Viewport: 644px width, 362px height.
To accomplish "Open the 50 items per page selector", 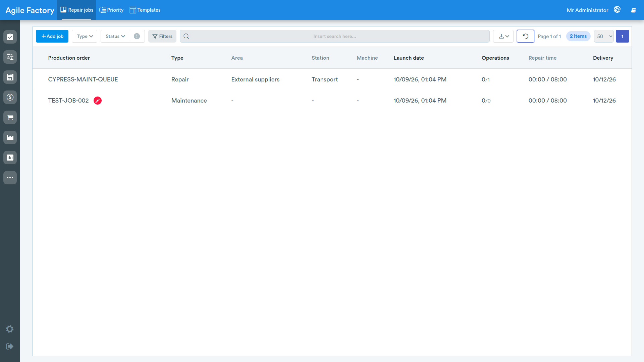I will coord(604,36).
